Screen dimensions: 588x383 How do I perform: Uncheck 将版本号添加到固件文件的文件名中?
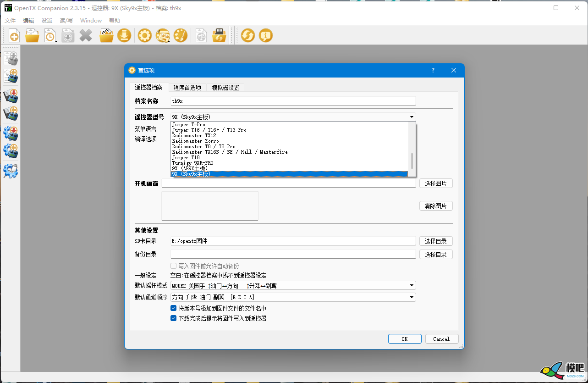point(174,308)
